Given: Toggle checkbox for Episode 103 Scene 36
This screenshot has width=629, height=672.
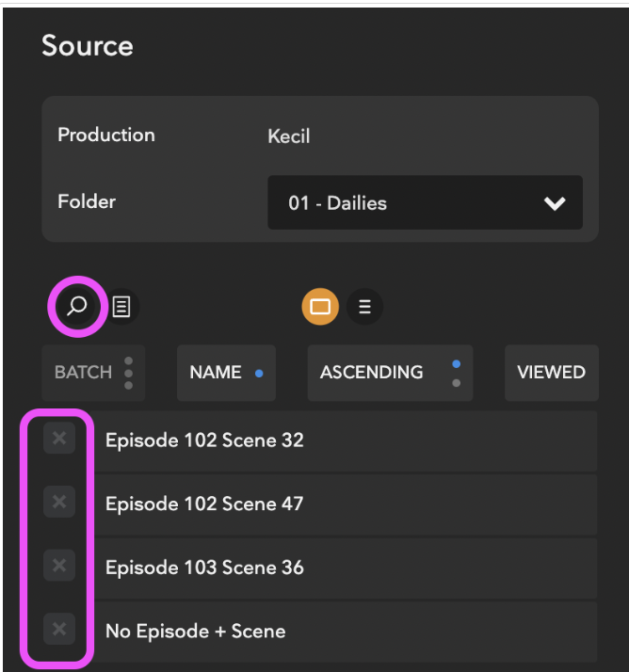Looking at the screenshot, I should click(59, 566).
